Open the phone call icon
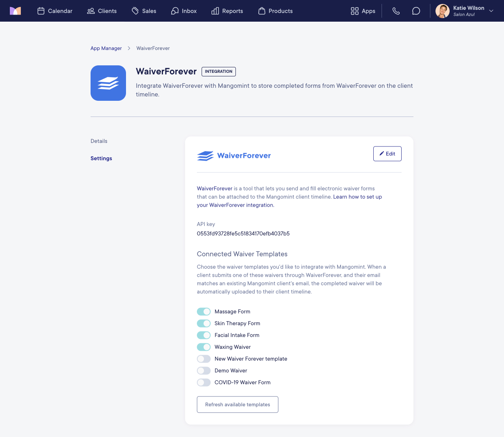Screen dimensions: 504x437 (x=396, y=11)
